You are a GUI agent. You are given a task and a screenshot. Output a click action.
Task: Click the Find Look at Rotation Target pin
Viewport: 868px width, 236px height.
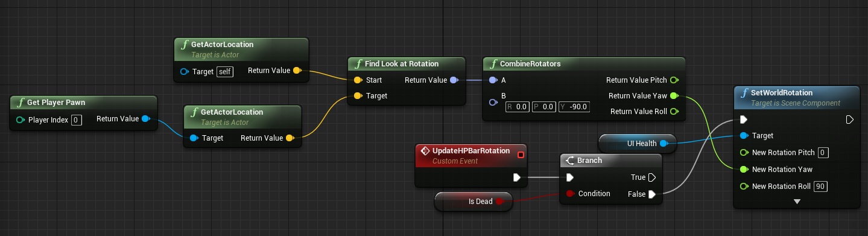pos(358,95)
